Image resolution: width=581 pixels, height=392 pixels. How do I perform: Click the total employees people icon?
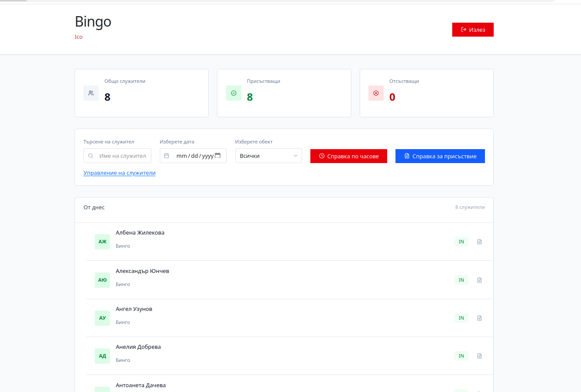pyautogui.click(x=91, y=93)
